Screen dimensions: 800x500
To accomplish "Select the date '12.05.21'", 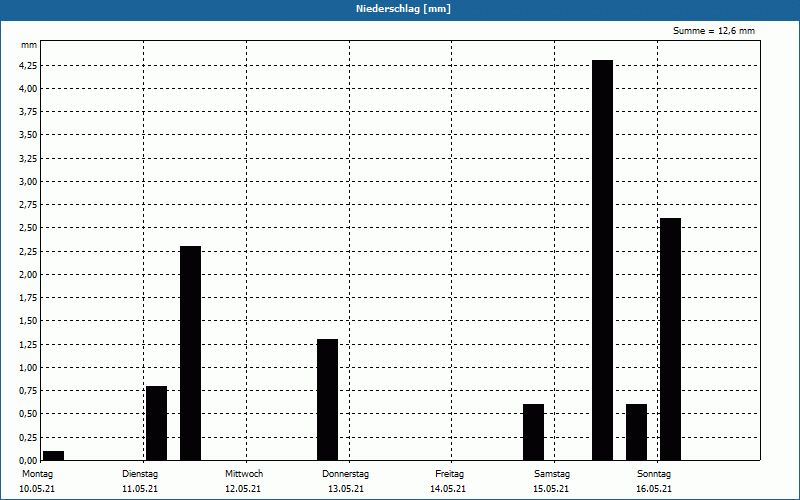I will [x=243, y=489].
